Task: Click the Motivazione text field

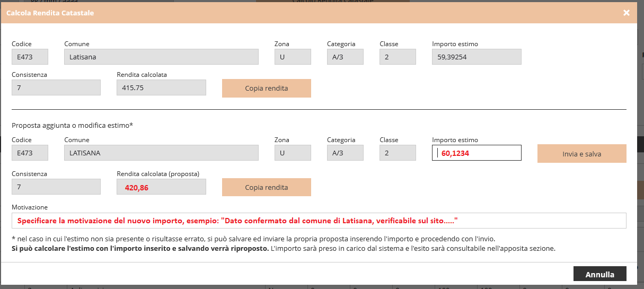Action: pos(319,221)
